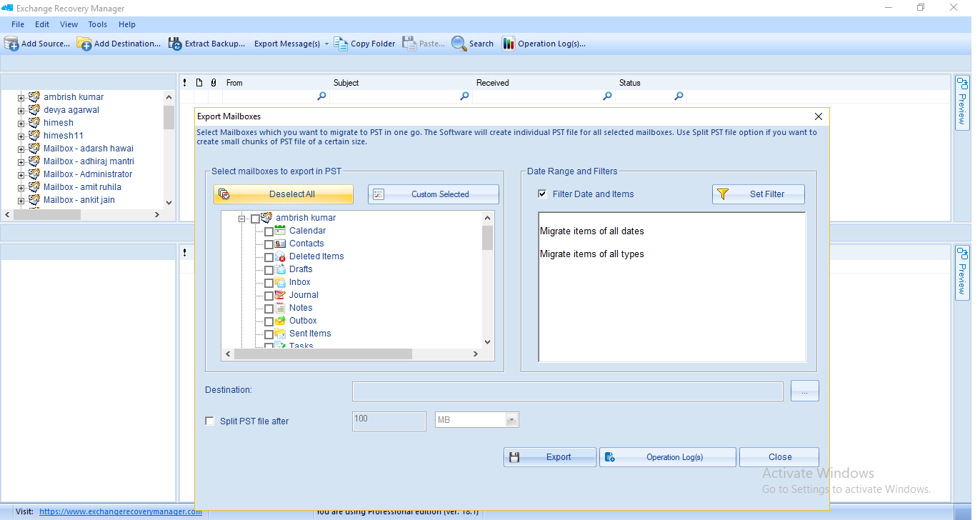Toggle the Filter Date and Items checkbox
The image size is (980, 520).
click(x=543, y=194)
